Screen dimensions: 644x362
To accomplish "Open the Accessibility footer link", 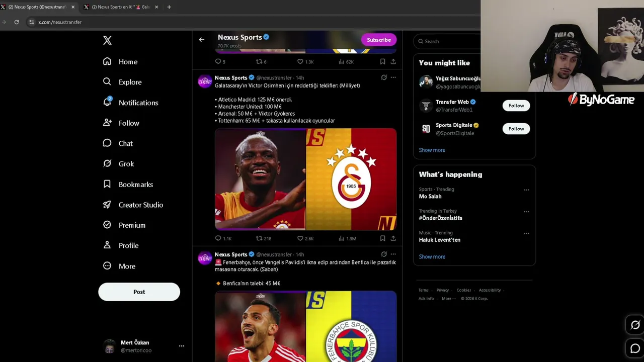I will point(490,290).
